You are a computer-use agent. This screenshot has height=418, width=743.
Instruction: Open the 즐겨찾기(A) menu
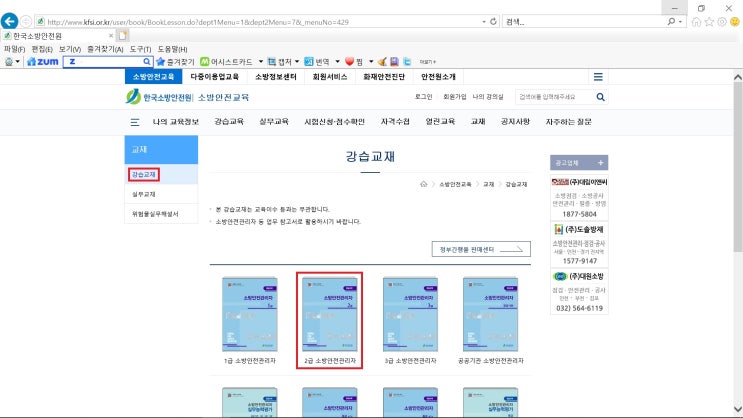click(x=105, y=49)
